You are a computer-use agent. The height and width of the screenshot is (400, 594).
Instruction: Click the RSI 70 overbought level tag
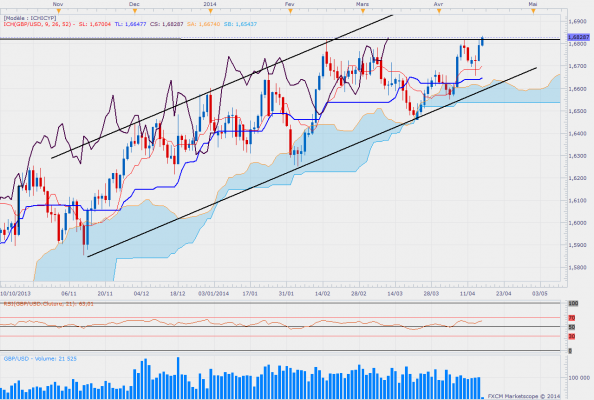pyautogui.click(x=572, y=318)
